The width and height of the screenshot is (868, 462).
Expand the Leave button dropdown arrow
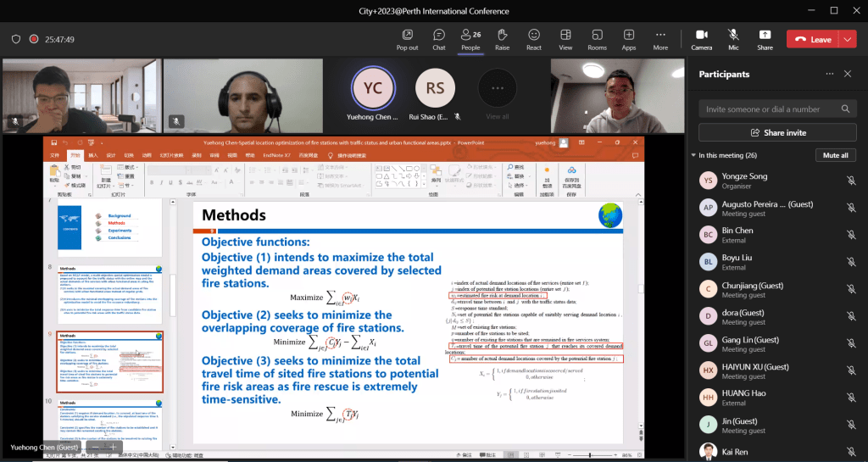click(x=848, y=39)
